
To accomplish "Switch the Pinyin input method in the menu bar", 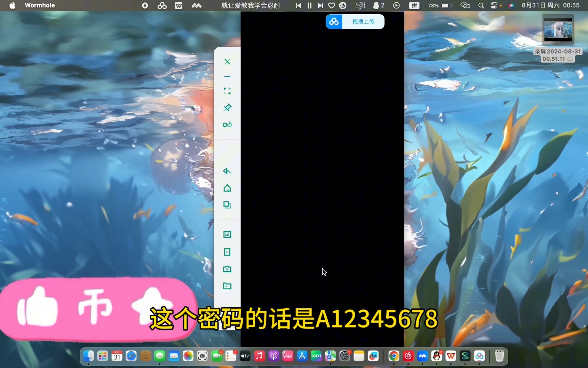I will pos(414,5).
